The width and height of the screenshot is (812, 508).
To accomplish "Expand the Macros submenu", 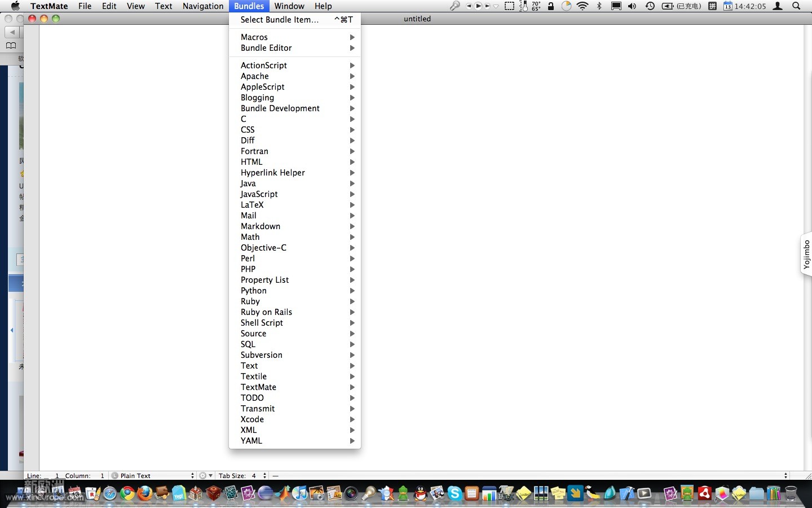I will [295, 37].
